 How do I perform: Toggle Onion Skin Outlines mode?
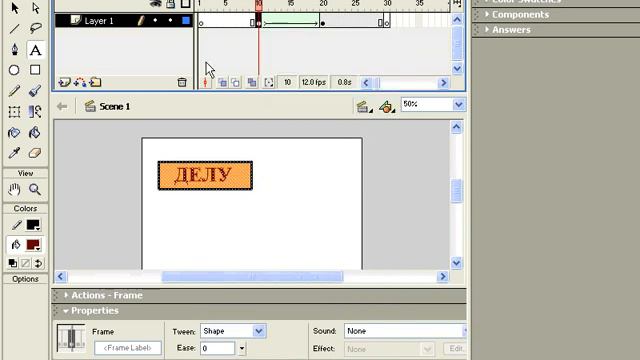click(x=236, y=83)
